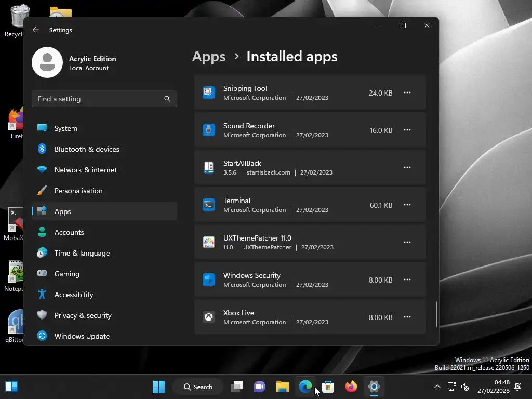Select the MobaXterm desktop shortcut

(14, 224)
